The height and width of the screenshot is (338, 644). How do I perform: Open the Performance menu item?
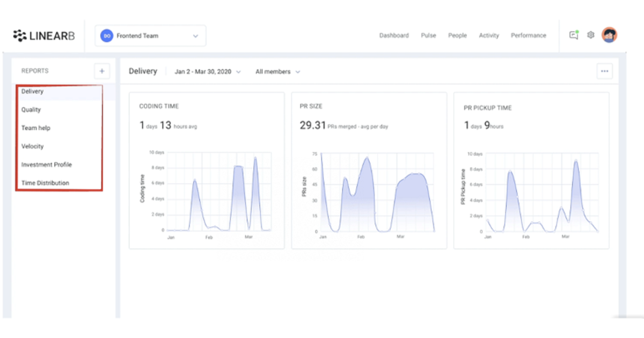[x=528, y=35]
